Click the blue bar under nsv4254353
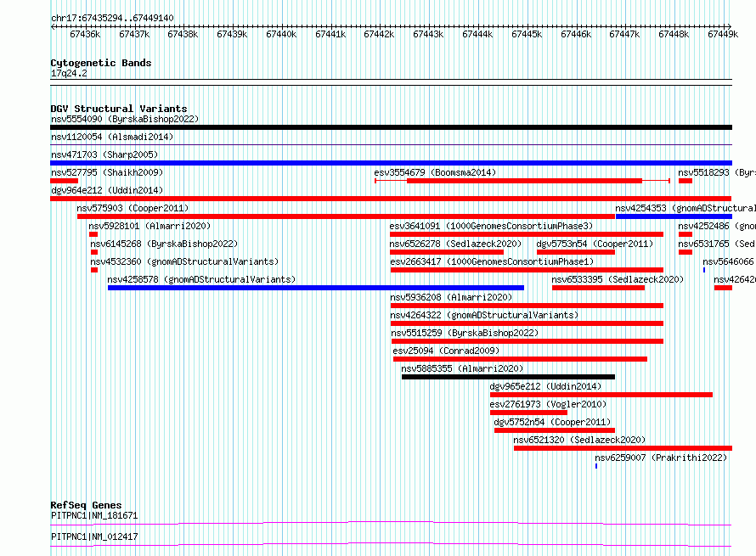Image resolution: width=756 pixels, height=556 pixels. pos(674,216)
